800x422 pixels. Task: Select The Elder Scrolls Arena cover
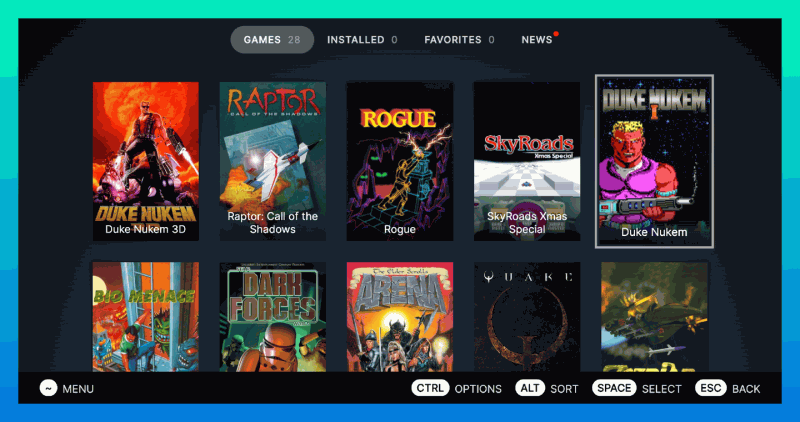coord(399,317)
